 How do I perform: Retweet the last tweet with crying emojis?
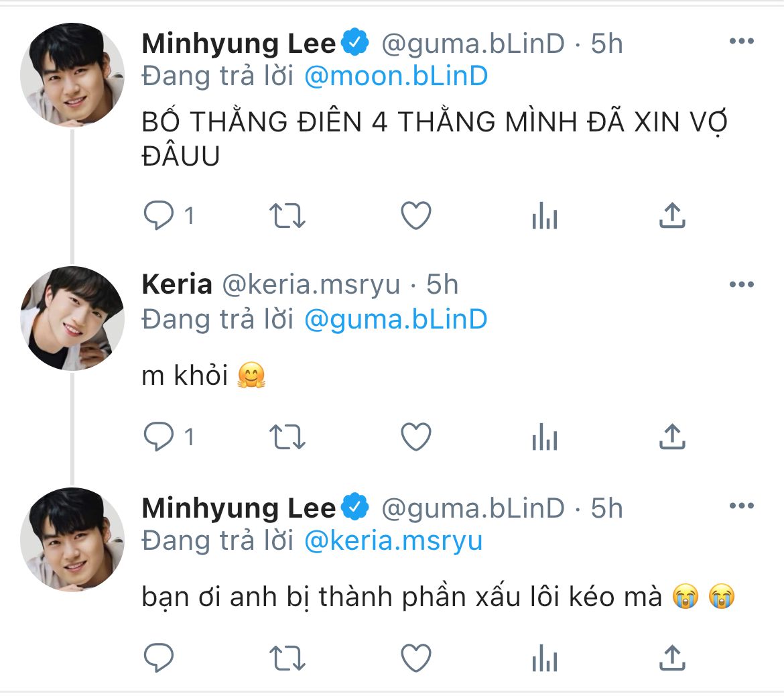(x=287, y=658)
